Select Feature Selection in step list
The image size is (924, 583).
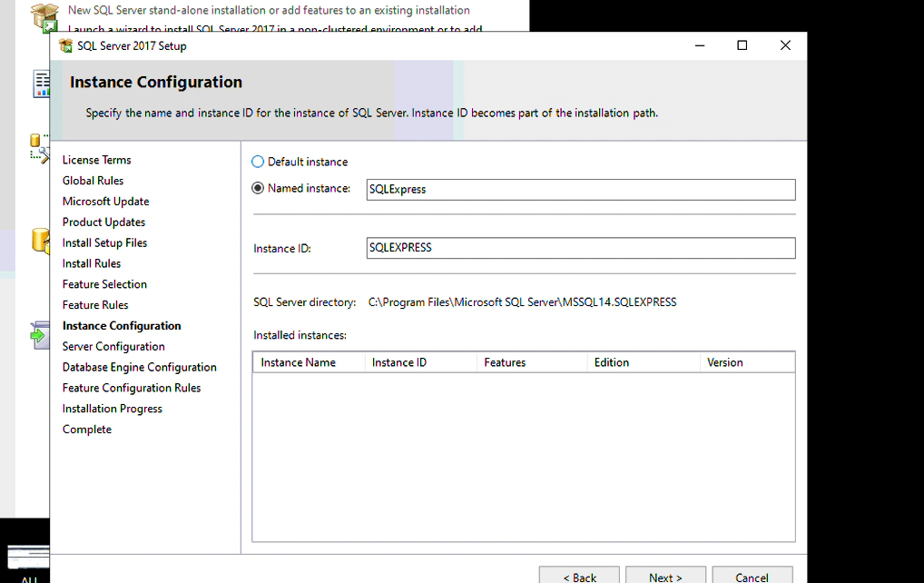click(x=105, y=284)
